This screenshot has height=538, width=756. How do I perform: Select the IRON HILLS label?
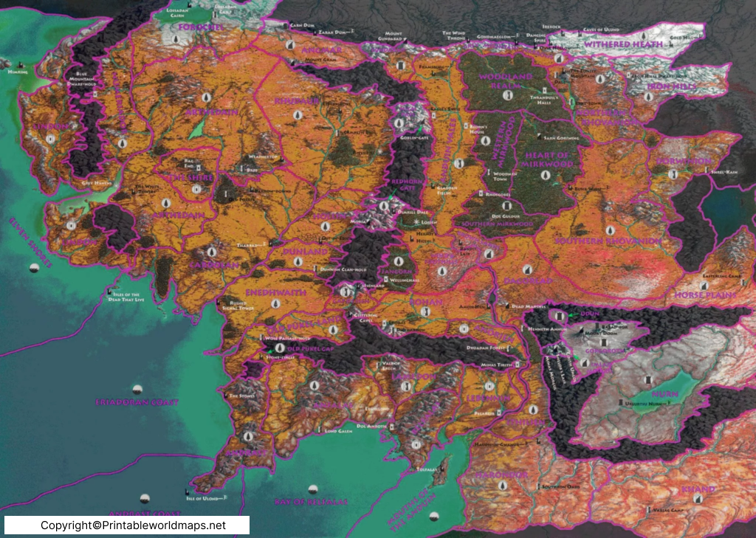[x=672, y=86]
